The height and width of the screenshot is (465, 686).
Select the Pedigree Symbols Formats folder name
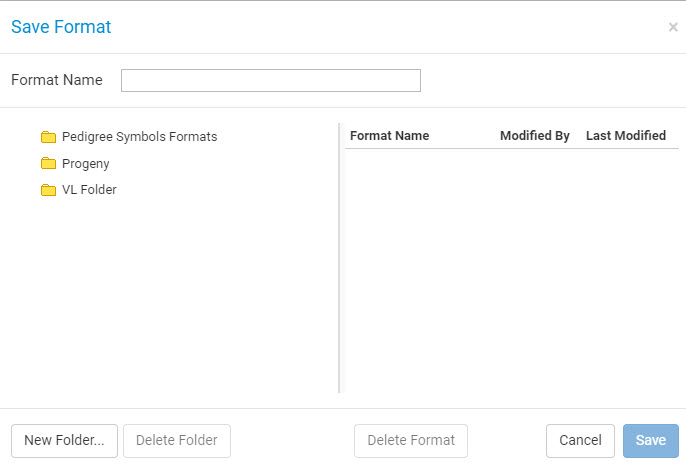click(x=140, y=137)
